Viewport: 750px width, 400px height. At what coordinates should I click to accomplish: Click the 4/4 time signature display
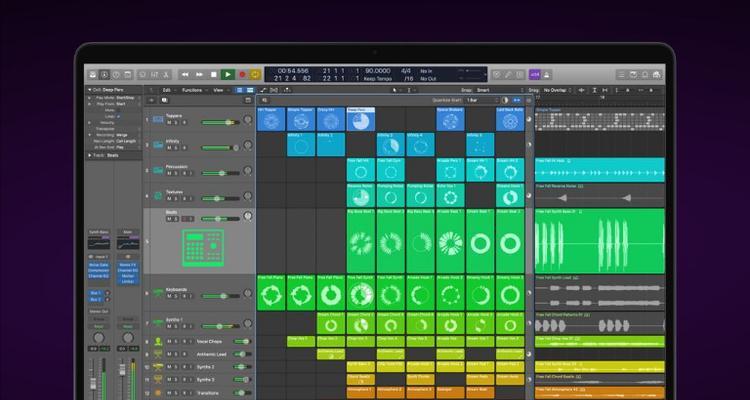tap(406, 71)
